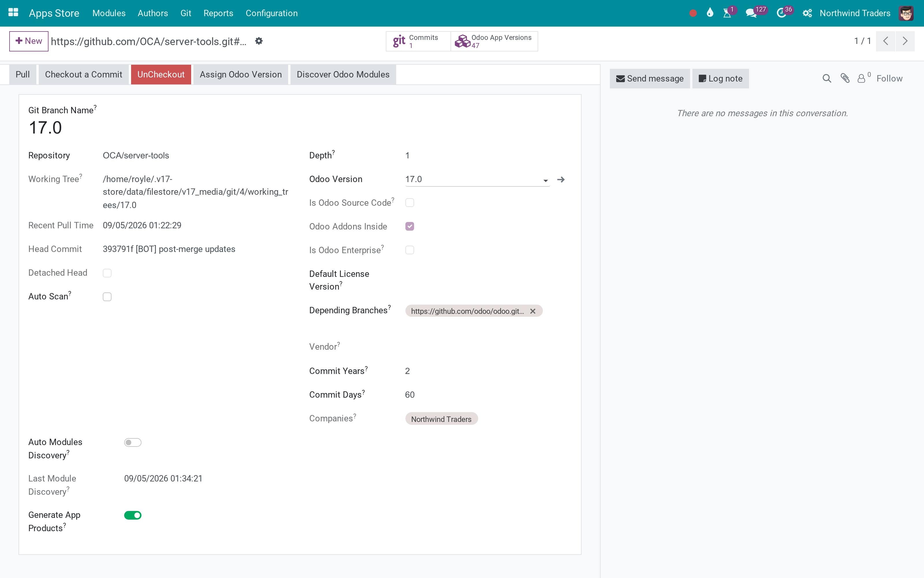Click Discover Odoo Modules button
924x578 pixels.
pyautogui.click(x=343, y=75)
